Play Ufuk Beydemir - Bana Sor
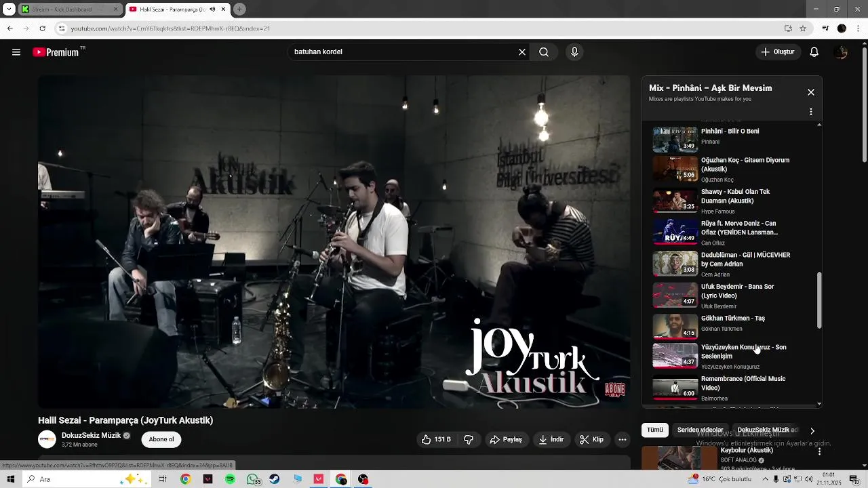The image size is (868, 488). point(732,296)
